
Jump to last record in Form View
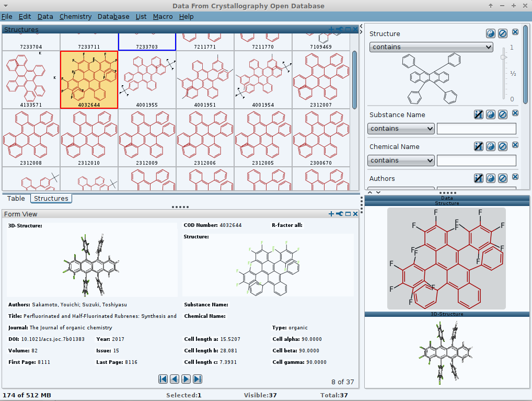click(x=198, y=379)
